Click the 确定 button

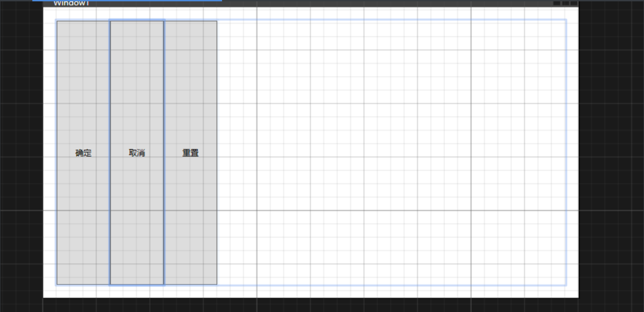point(83,153)
